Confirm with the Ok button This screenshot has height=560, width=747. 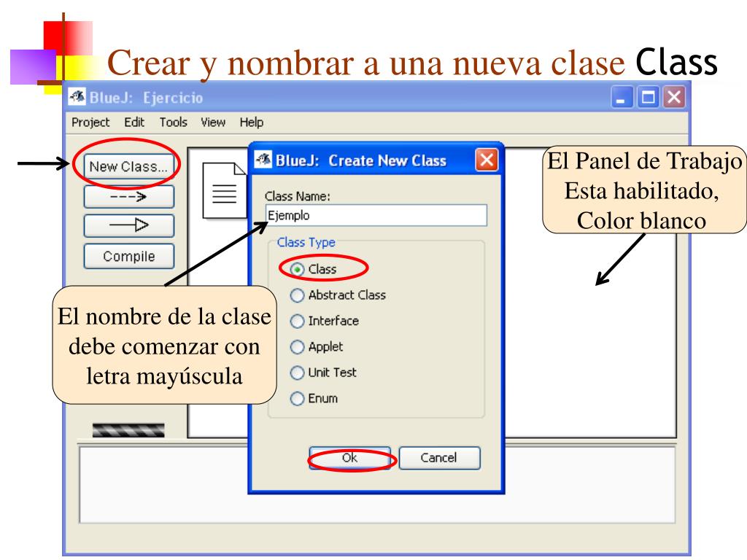[x=349, y=458]
